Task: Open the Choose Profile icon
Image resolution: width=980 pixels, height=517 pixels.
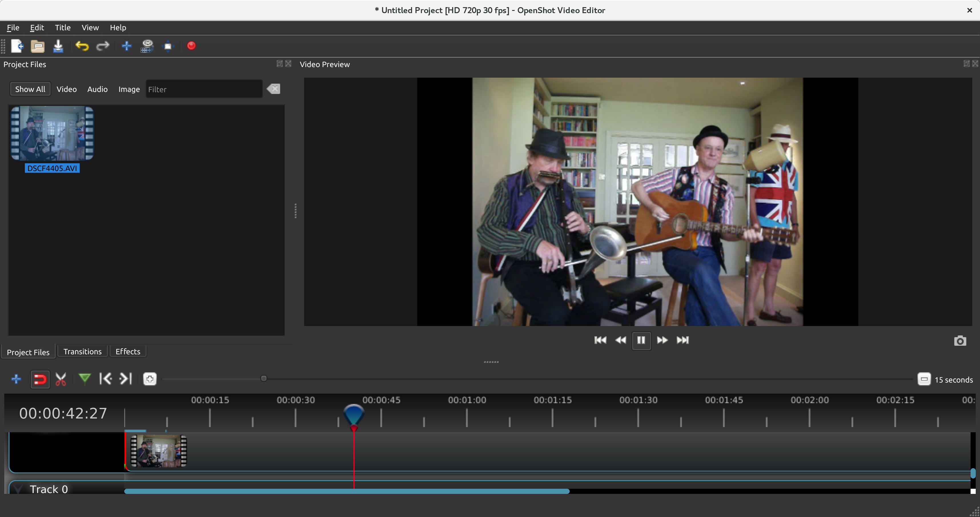Action: (x=147, y=46)
